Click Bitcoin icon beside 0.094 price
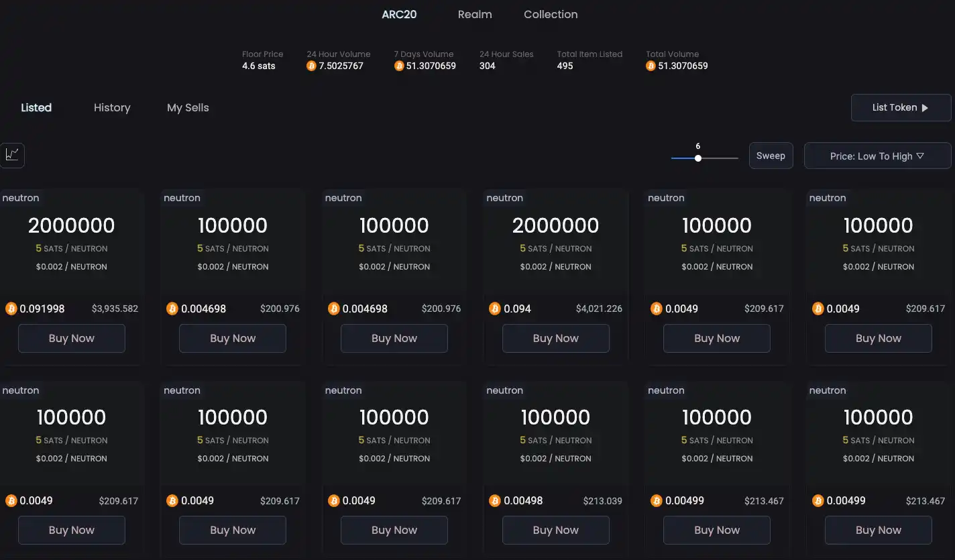The width and height of the screenshot is (955, 560). [495, 309]
